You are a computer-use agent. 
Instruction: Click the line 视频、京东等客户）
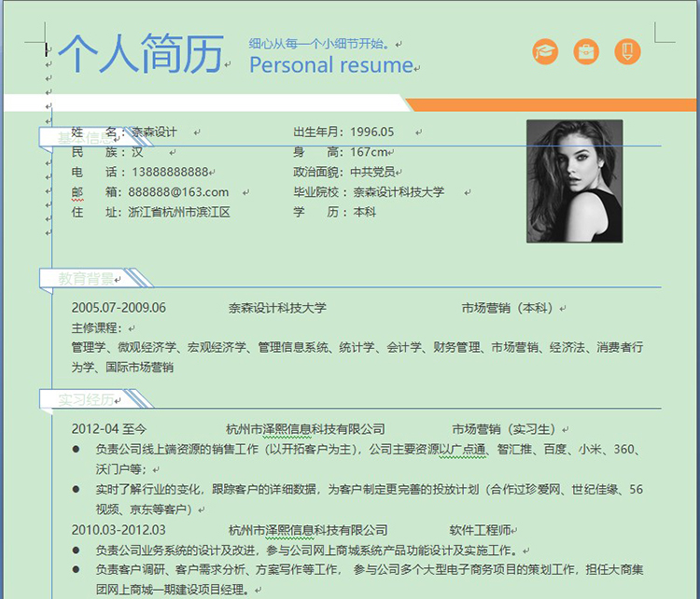pyautogui.click(x=144, y=509)
